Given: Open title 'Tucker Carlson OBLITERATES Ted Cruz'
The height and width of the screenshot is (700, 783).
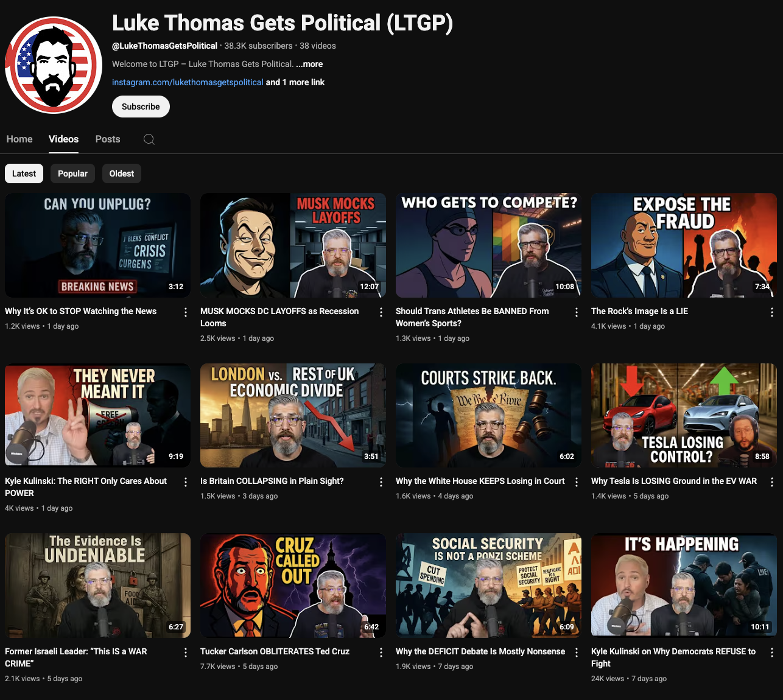Looking at the screenshot, I should coord(275,651).
